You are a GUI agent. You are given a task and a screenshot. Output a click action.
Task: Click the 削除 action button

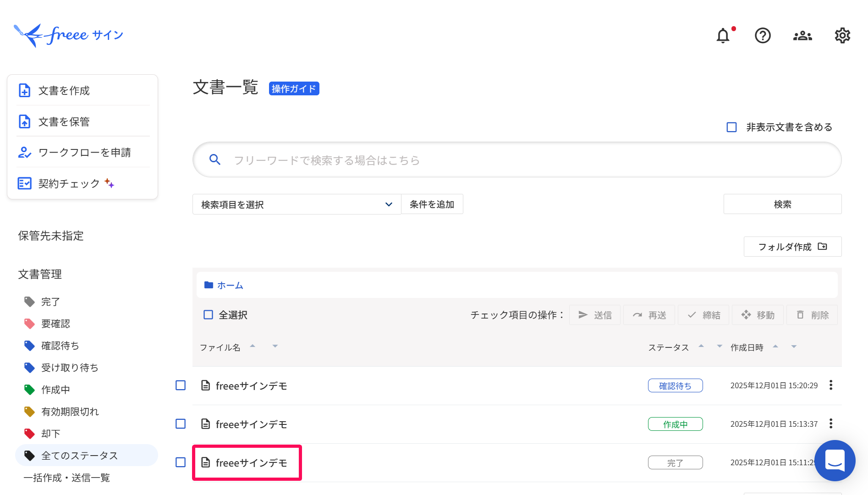point(812,315)
